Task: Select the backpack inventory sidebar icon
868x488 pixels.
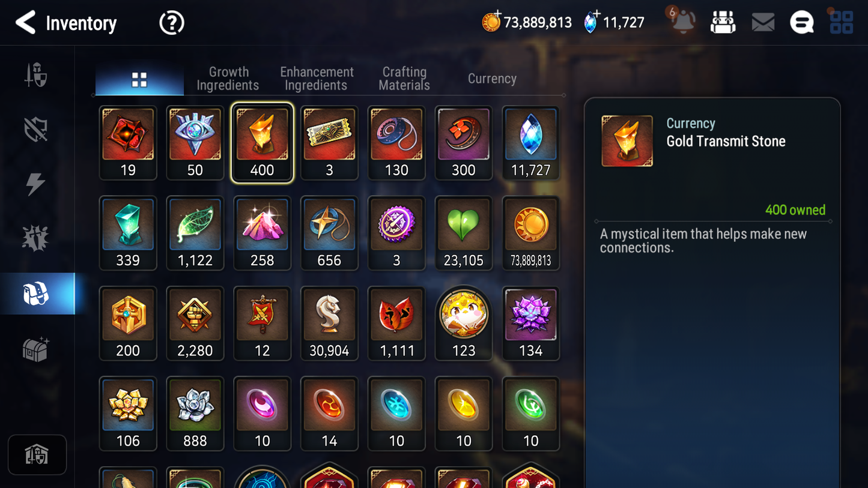Action: point(36,294)
